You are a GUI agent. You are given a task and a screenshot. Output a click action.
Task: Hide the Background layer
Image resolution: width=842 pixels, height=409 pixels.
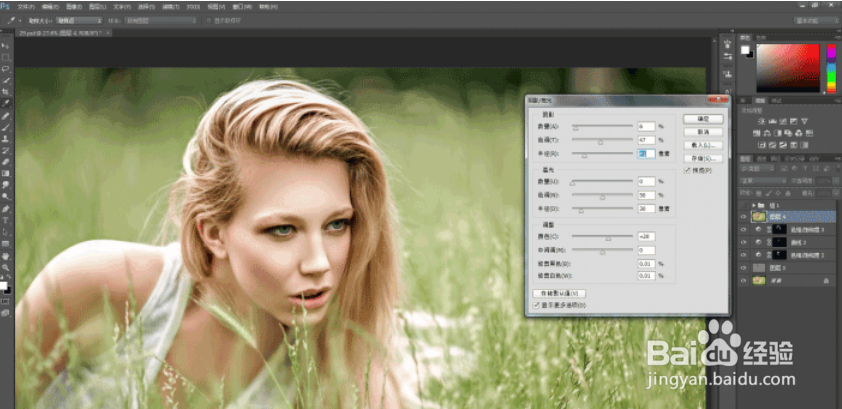click(744, 280)
